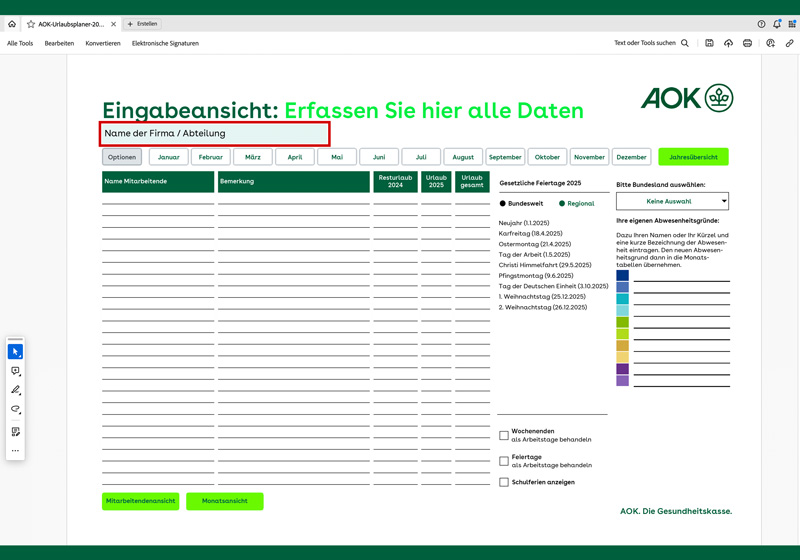Click the Name der Firma / Abteilung field

[215, 134]
